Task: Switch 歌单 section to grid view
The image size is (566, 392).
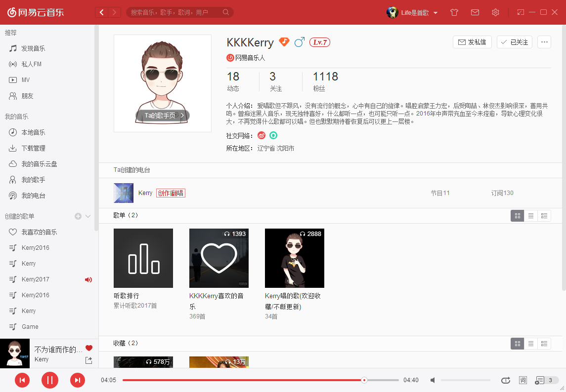Action: [x=517, y=216]
